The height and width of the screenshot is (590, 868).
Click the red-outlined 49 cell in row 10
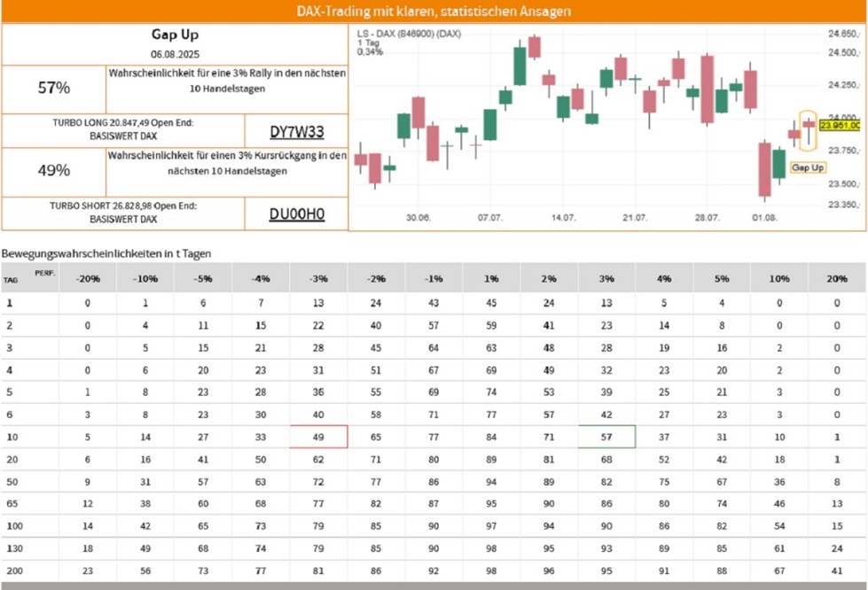[x=318, y=437]
